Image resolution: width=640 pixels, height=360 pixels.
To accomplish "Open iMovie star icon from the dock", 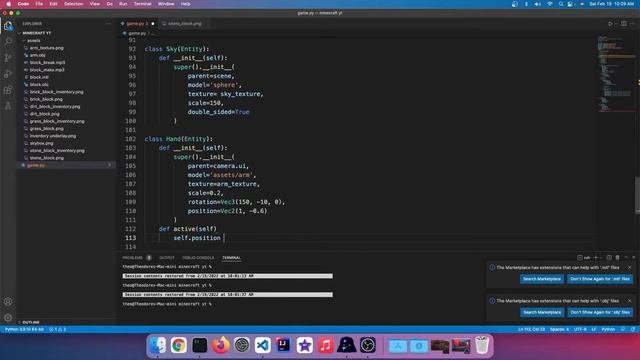I will 304,345.
